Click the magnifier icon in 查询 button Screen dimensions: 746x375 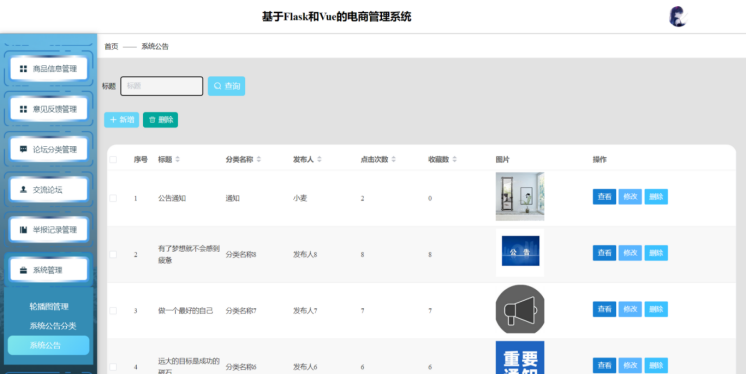coord(217,86)
